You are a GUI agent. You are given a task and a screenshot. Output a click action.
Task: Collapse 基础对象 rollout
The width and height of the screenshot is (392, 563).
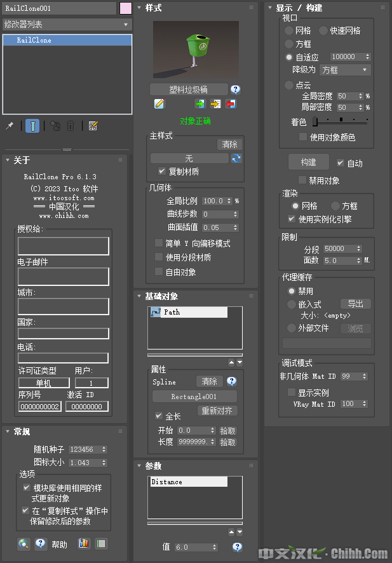coord(139,296)
